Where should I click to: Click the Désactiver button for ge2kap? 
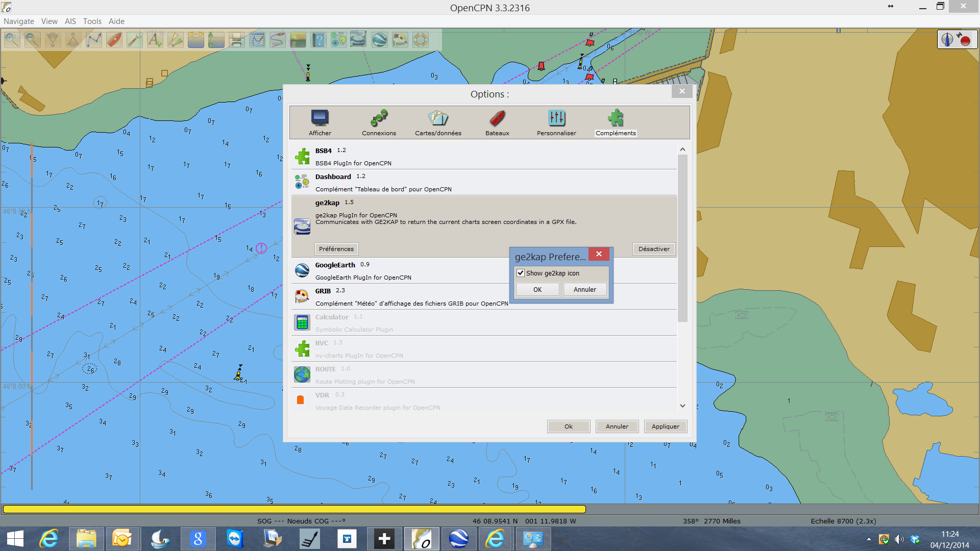point(654,249)
